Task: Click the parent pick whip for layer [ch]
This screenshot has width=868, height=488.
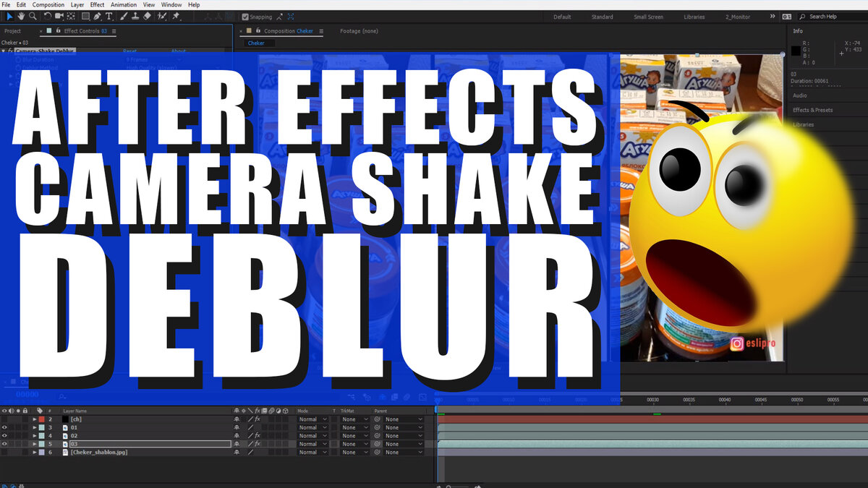Action: 378,419
